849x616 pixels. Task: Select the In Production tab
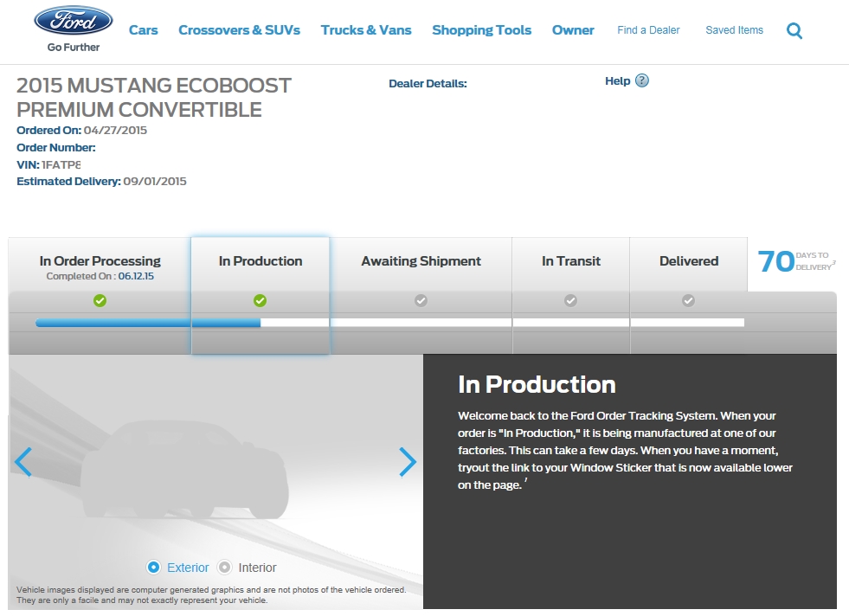260,295
